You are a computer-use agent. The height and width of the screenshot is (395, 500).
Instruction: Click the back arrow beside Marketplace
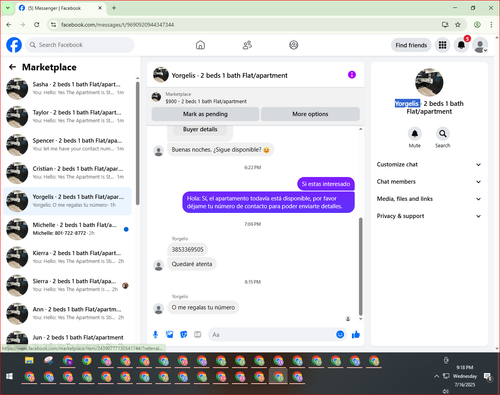coord(12,67)
